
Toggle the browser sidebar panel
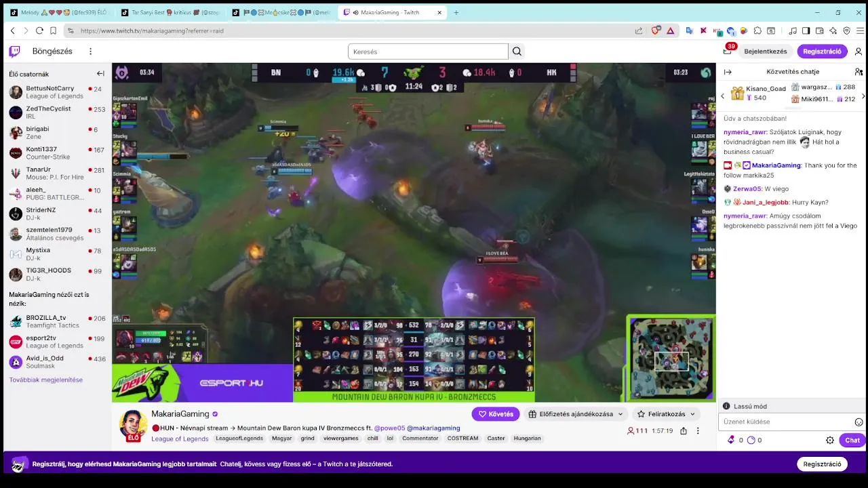806,30
